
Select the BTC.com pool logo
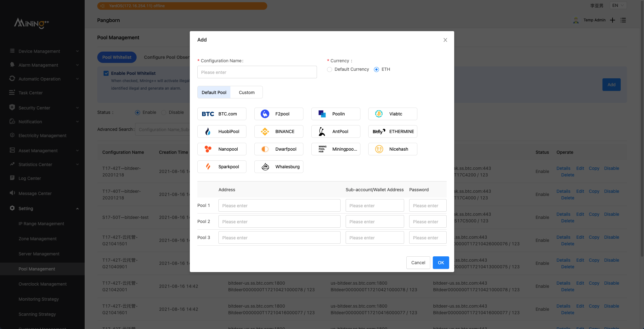(x=208, y=114)
